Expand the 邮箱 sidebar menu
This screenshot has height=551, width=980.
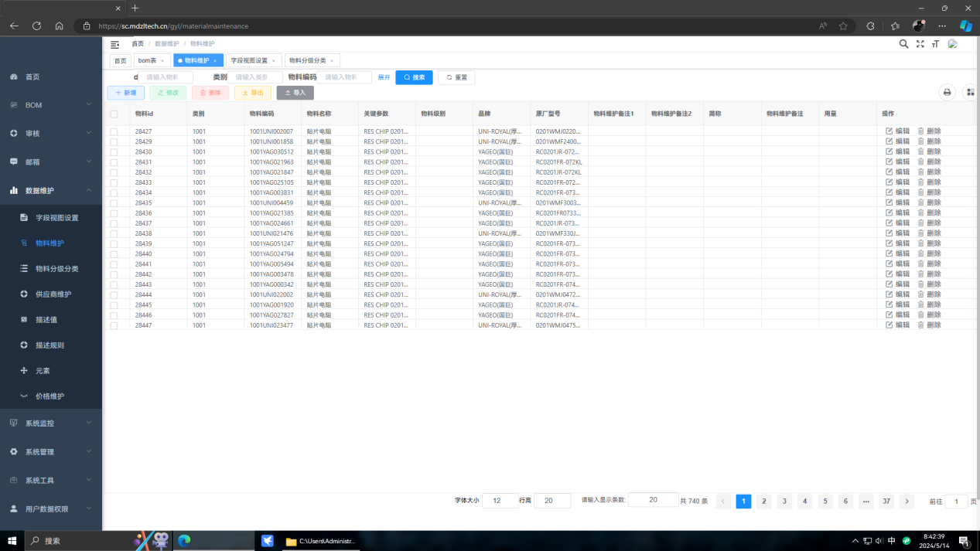click(51, 162)
